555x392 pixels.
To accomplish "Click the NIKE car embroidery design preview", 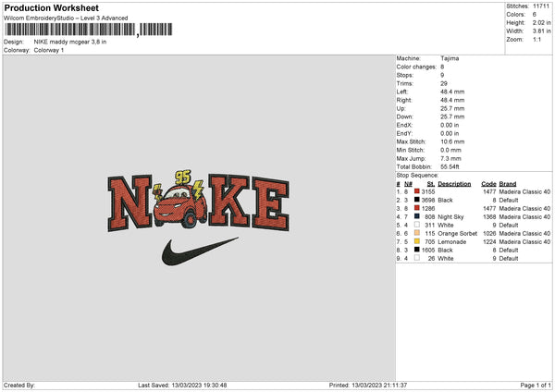I will point(198,217).
